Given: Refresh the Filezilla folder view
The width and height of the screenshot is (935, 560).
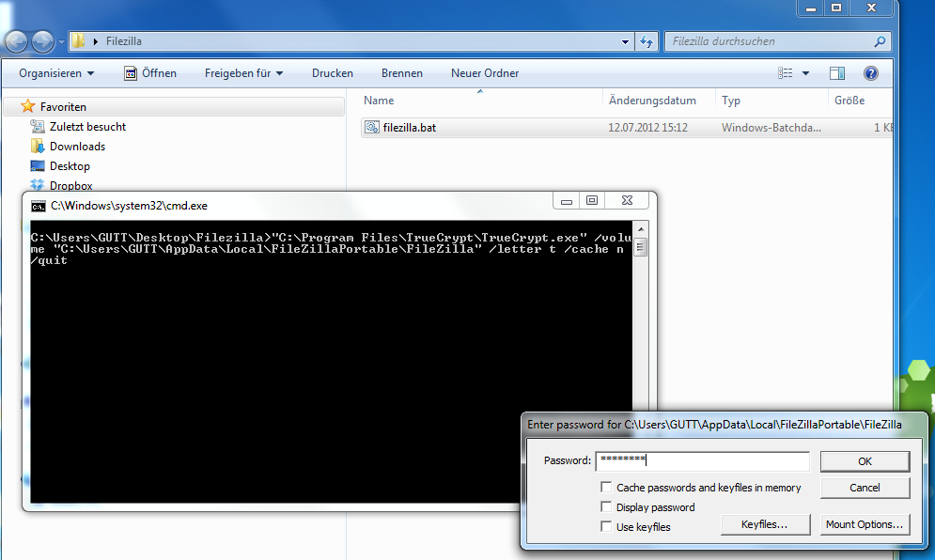Looking at the screenshot, I should (x=647, y=41).
